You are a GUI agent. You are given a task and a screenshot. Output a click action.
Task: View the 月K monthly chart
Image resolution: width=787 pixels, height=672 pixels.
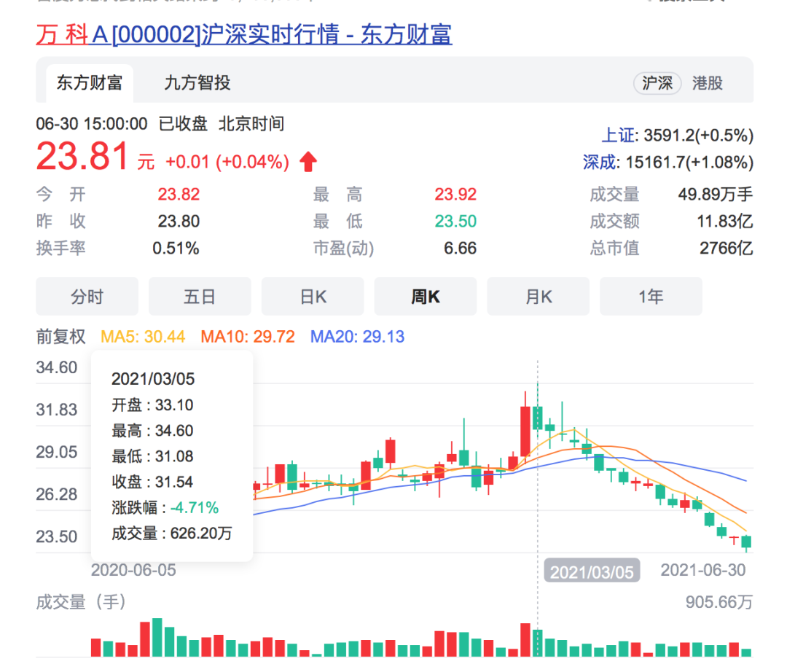click(539, 296)
